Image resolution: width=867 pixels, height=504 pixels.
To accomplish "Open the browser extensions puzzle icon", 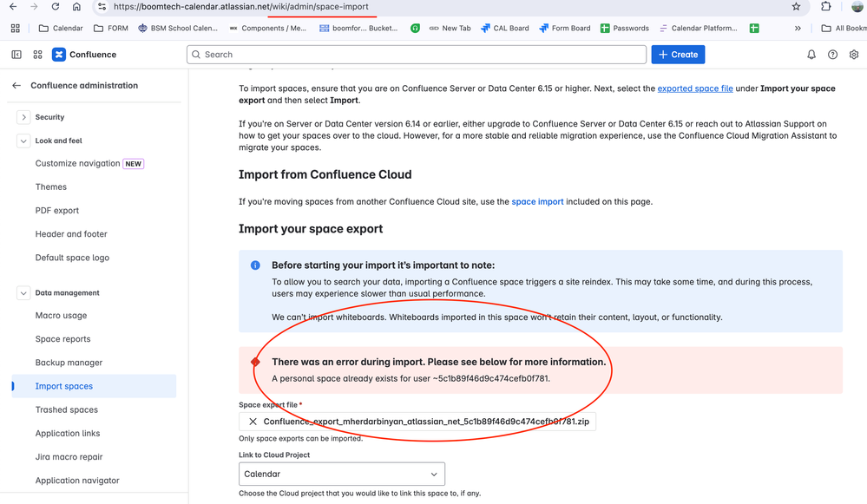I will 826,7.
